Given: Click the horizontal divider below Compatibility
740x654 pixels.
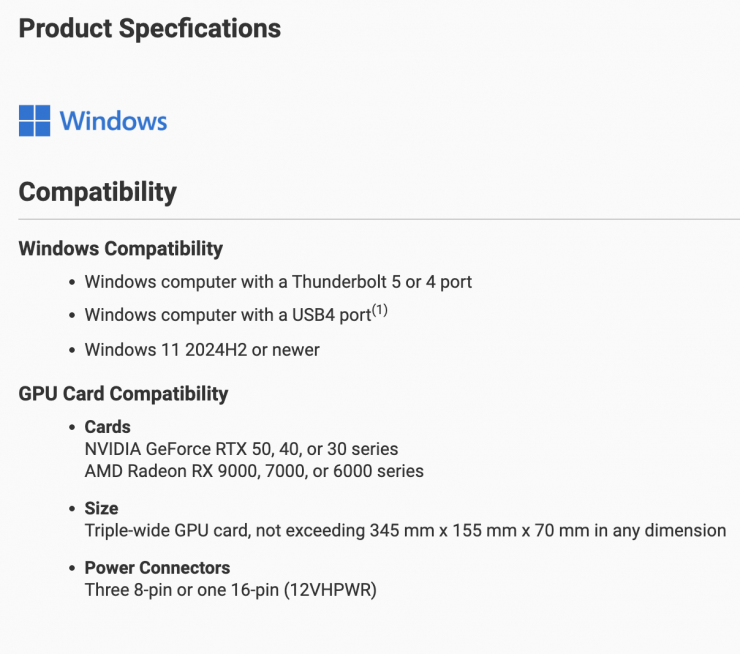Looking at the screenshot, I should tap(379, 219).
